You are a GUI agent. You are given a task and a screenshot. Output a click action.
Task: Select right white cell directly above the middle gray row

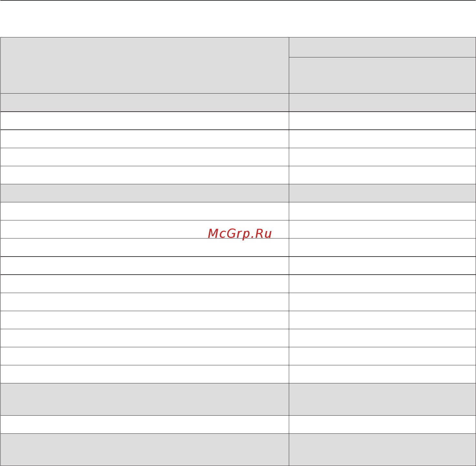click(382, 175)
